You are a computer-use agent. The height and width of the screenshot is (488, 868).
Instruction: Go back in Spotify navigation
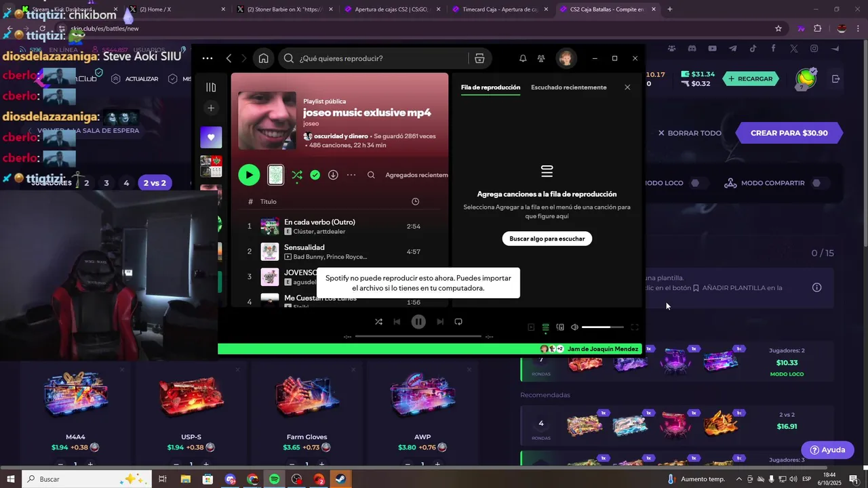tap(229, 58)
